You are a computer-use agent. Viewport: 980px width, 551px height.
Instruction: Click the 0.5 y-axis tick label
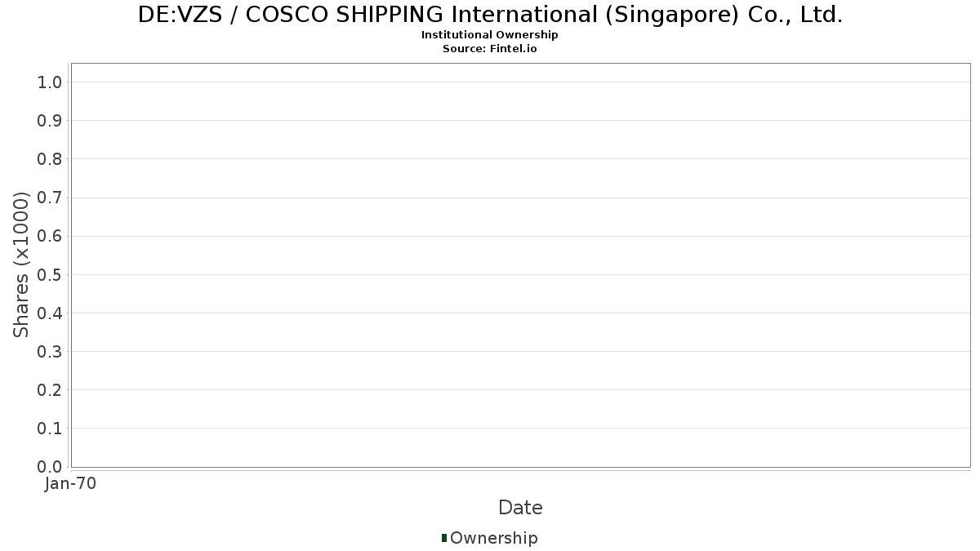tap(50, 274)
